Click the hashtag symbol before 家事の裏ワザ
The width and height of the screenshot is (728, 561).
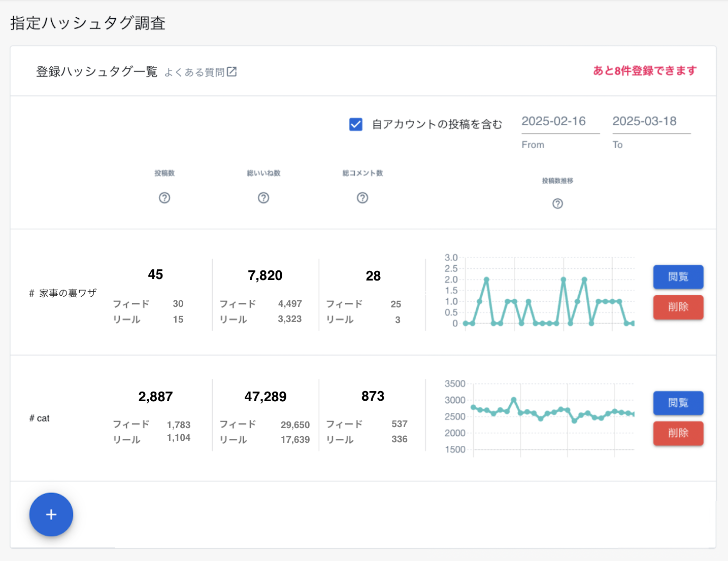click(31, 293)
